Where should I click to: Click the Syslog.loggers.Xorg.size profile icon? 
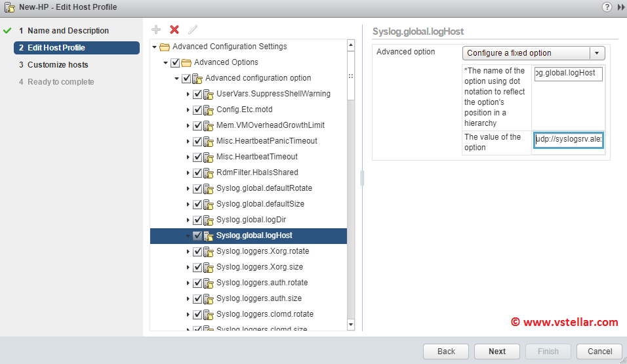coord(209,267)
